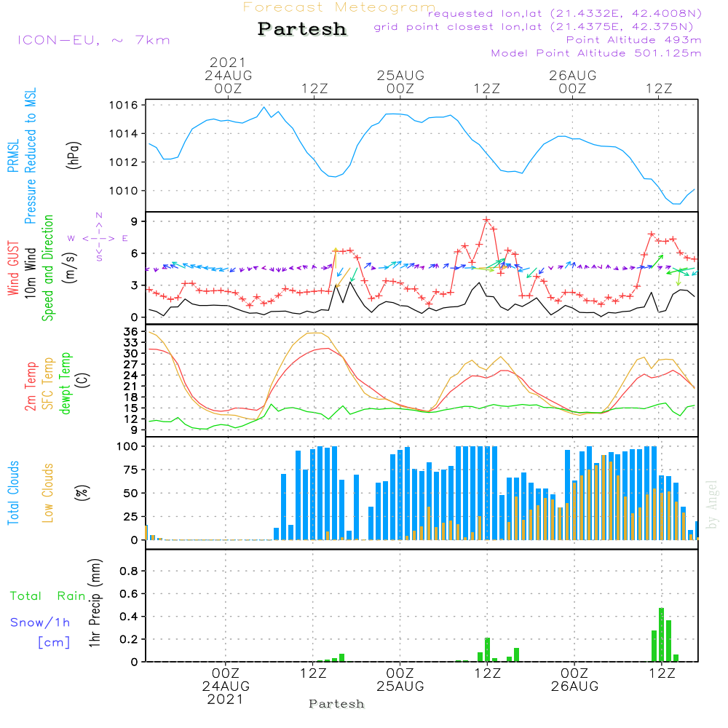Viewport: 728px width, 728px height.
Task: Select the bold 'Partesh' title at top
Action: [302, 29]
